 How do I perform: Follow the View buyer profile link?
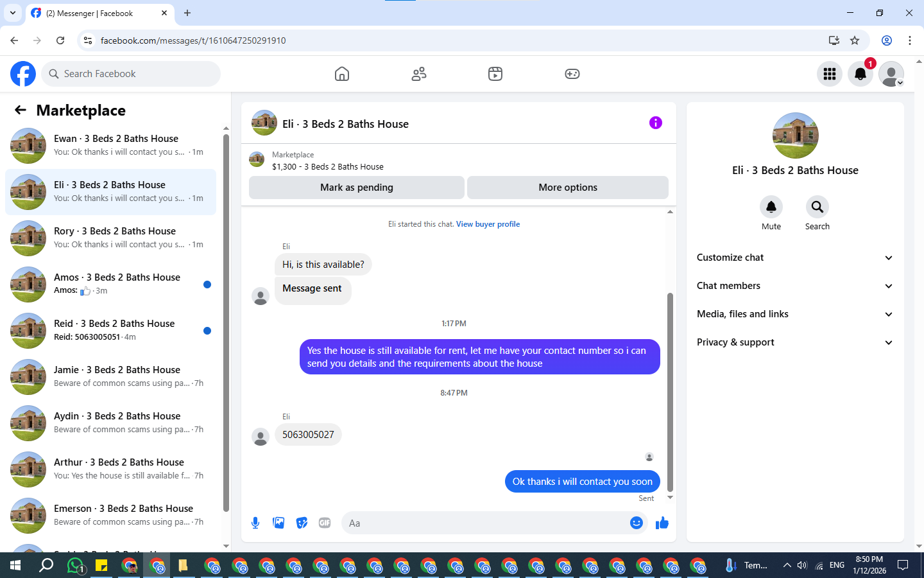(488, 224)
